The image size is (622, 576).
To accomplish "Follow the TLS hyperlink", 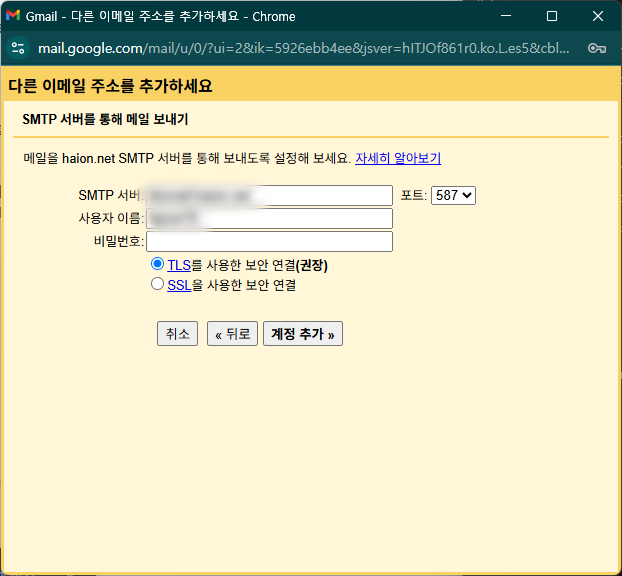I will click(178, 266).
